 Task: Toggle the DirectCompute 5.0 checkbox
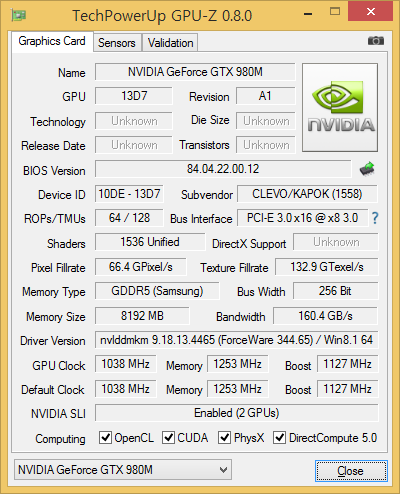click(x=279, y=437)
